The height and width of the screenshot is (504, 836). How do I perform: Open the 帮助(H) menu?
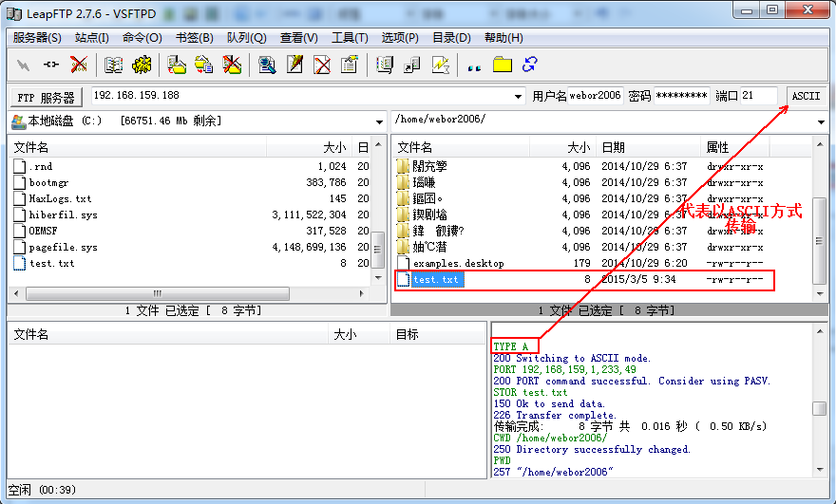pos(503,38)
